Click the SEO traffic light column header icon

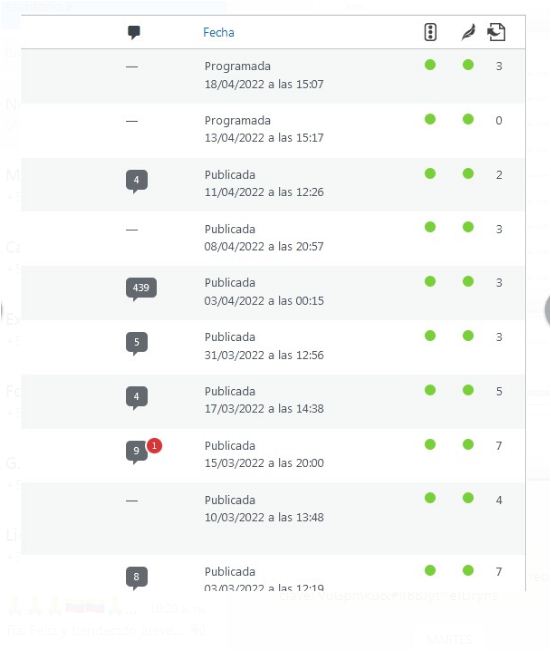[430, 32]
